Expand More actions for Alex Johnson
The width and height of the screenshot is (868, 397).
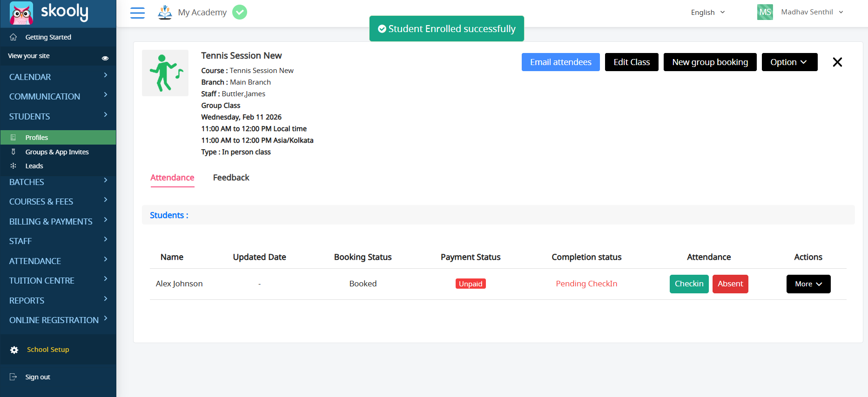808,284
